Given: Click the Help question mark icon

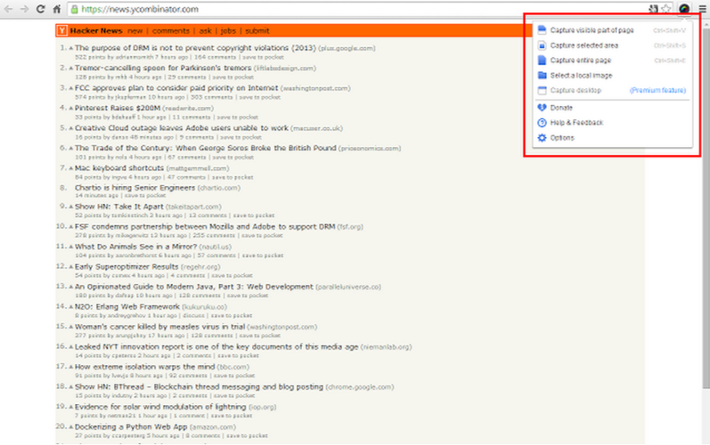Looking at the screenshot, I should [x=542, y=122].
